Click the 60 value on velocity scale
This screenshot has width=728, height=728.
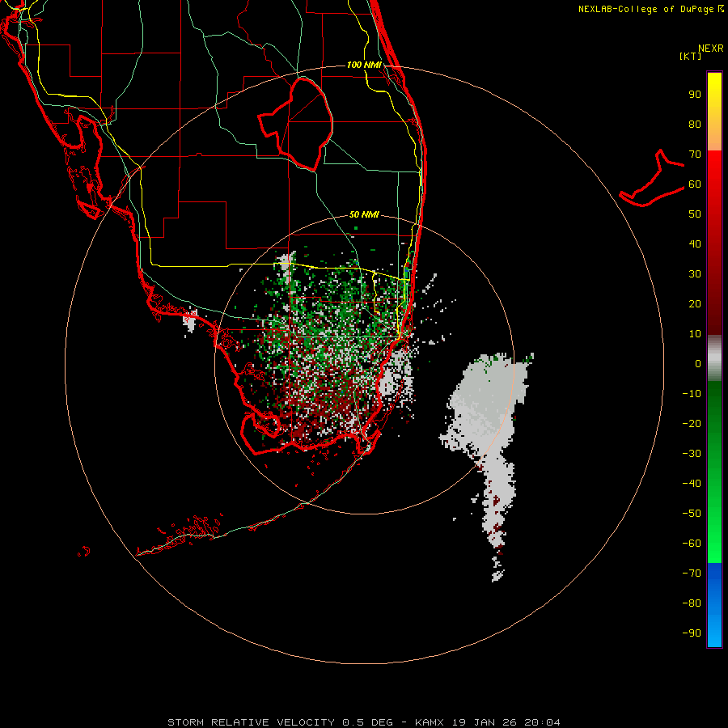[x=695, y=184]
